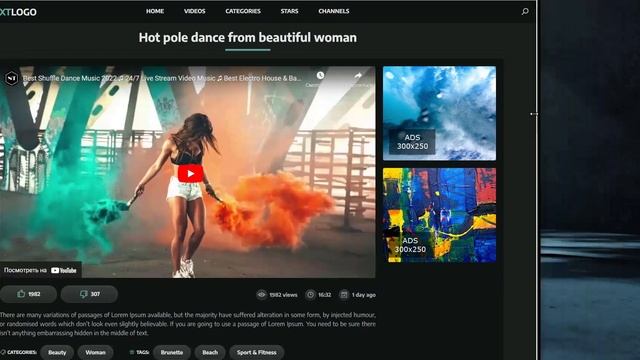Select the Sport & Fitness tag
The height and width of the screenshot is (360, 640).
click(x=257, y=352)
